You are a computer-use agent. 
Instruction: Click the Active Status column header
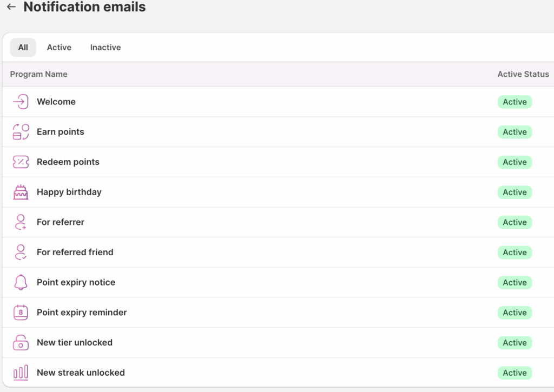coord(523,74)
